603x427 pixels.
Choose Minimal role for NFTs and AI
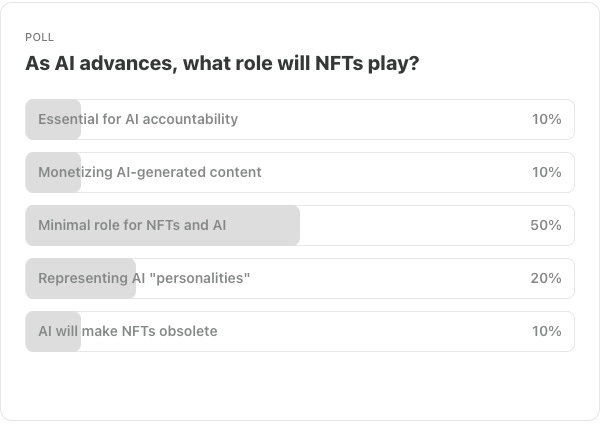pyautogui.click(x=300, y=225)
